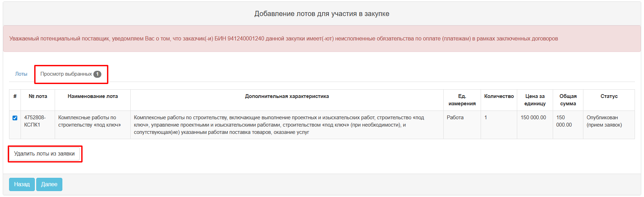Click the Статус column header

[x=609, y=96]
